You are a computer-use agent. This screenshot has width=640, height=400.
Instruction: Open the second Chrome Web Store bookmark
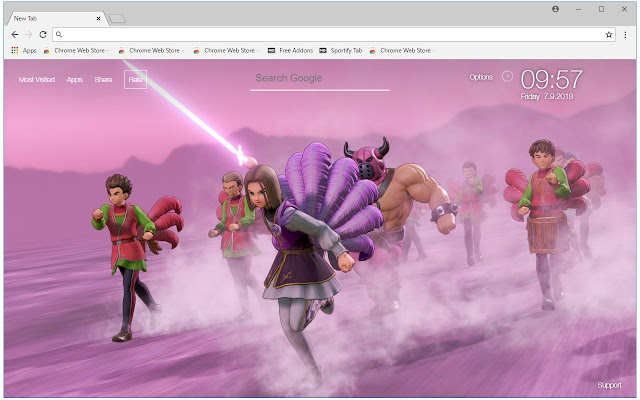(x=151, y=50)
